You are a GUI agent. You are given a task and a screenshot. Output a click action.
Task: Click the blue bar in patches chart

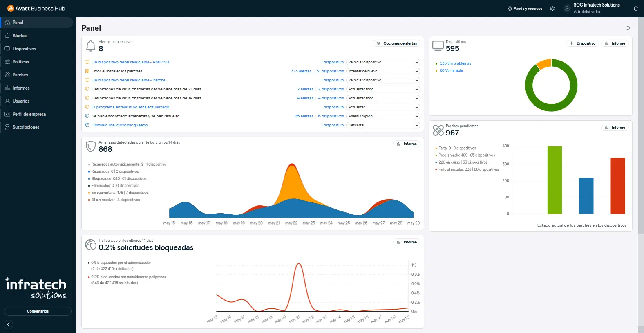pos(586,196)
